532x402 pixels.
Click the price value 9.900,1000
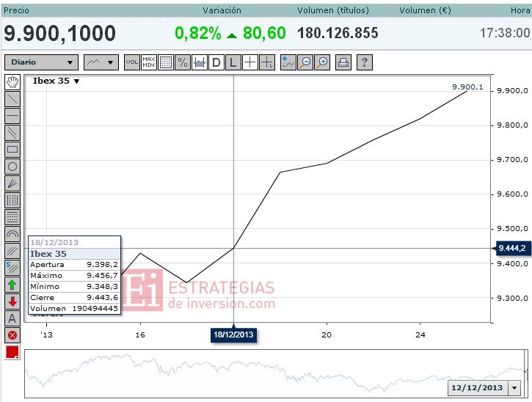[x=59, y=34]
